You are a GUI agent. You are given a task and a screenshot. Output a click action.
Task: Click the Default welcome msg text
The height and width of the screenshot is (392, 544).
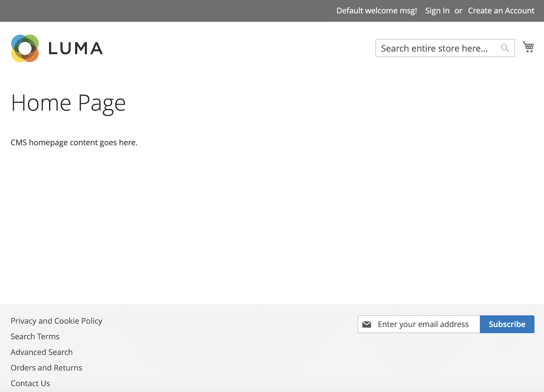click(376, 10)
